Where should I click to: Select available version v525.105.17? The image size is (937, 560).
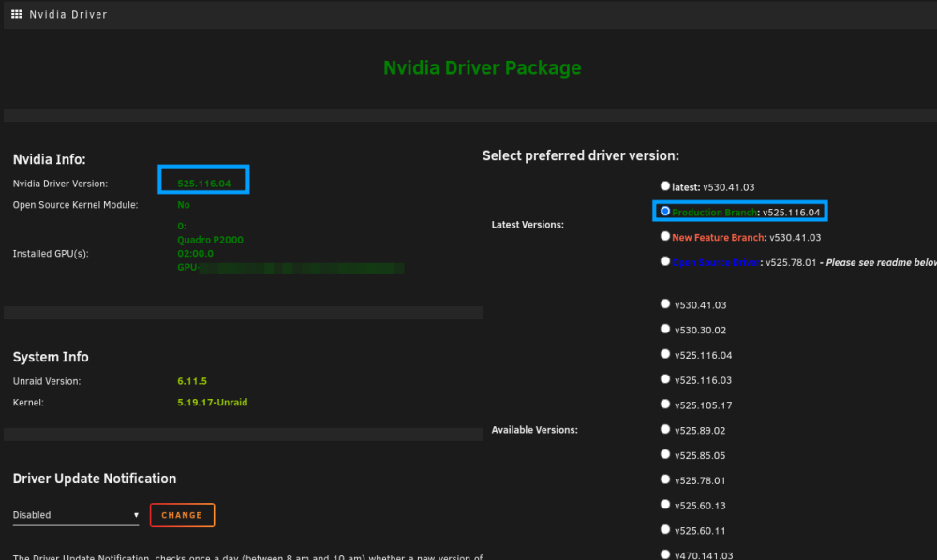coord(664,405)
